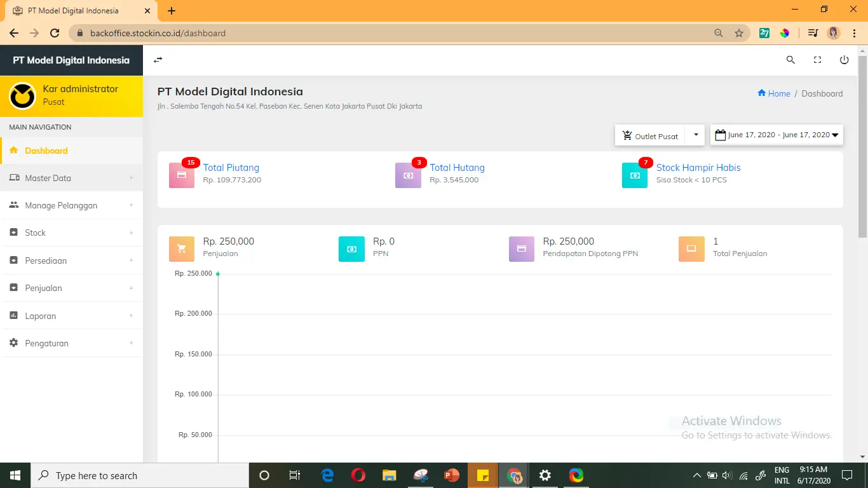Click the teal PPN money icon

click(x=351, y=249)
